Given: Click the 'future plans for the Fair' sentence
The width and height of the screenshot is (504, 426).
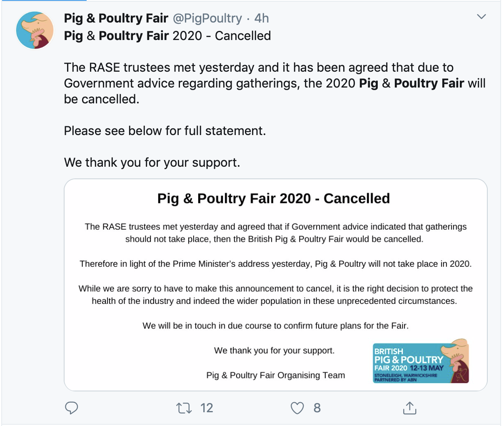Looking at the screenshot, I should click(275, 326).
